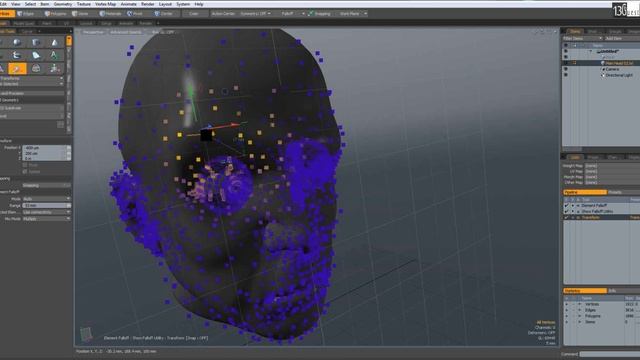Click the cylinder primitive tool icon
Image resolution: width=640 pixels, height=360 pixels.
point(36,42)
